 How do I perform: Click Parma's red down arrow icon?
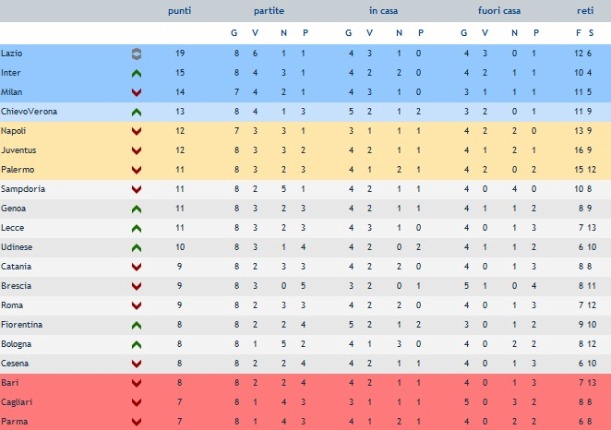136,421
